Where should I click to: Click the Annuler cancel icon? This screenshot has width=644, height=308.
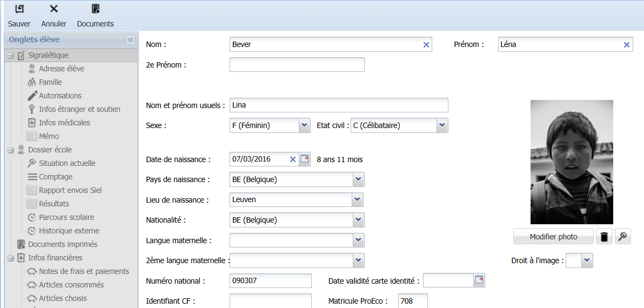point(54,9)
